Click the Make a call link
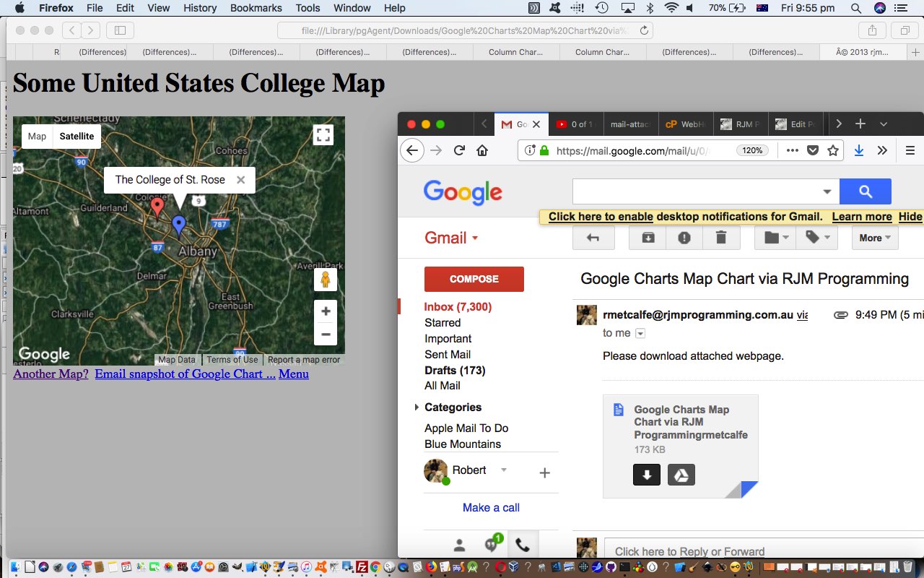Screen dimensions: 924x578 point(491,508)
